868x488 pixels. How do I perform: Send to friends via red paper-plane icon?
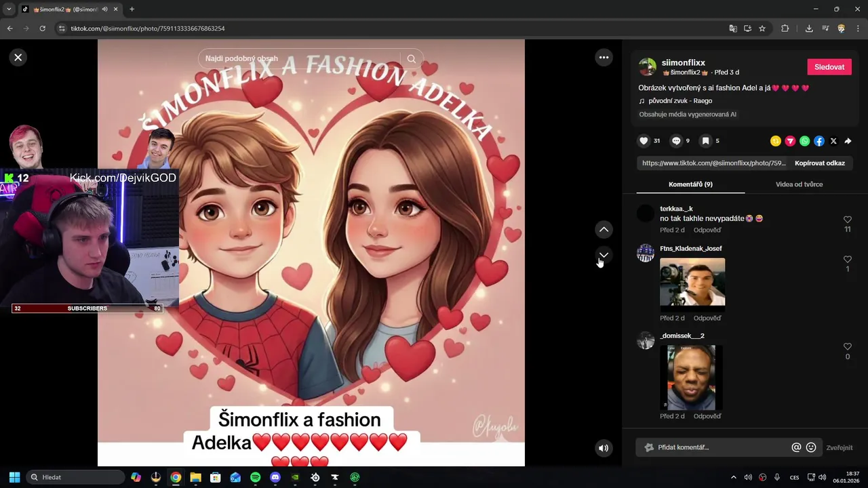click(x=790, y=141)
